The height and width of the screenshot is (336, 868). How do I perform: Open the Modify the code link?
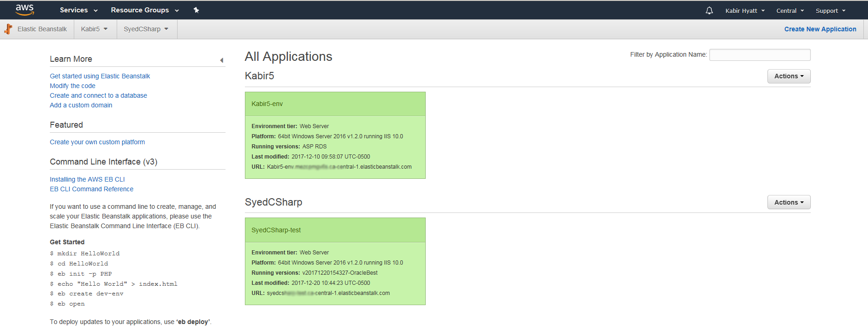coord(72,86)
